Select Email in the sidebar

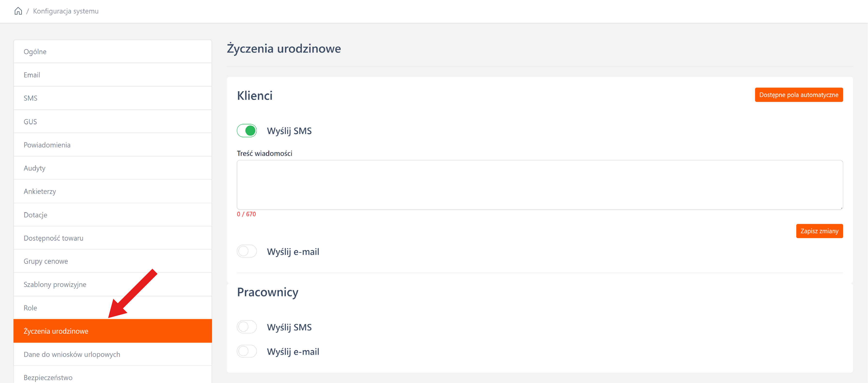[32, 75]
